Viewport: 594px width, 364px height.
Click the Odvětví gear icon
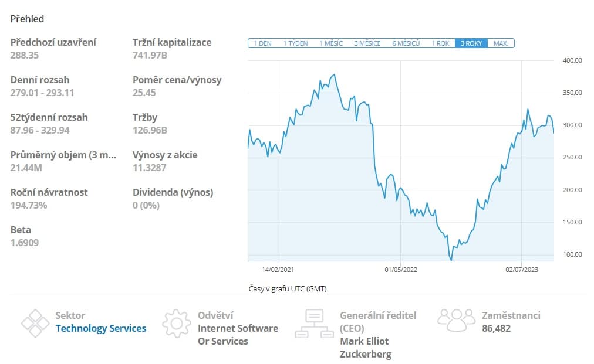177,323
